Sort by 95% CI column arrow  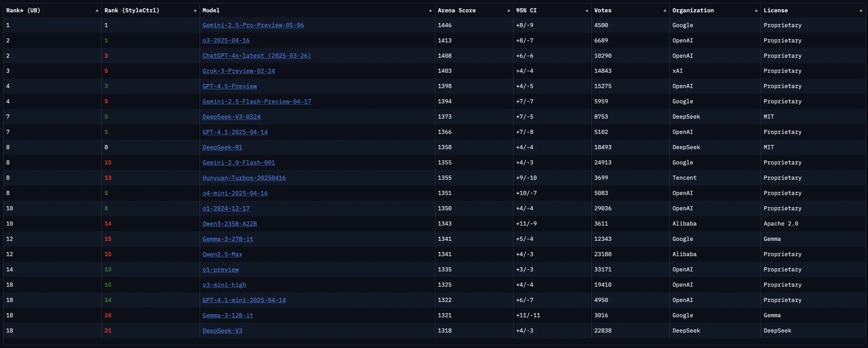[587, 11]
